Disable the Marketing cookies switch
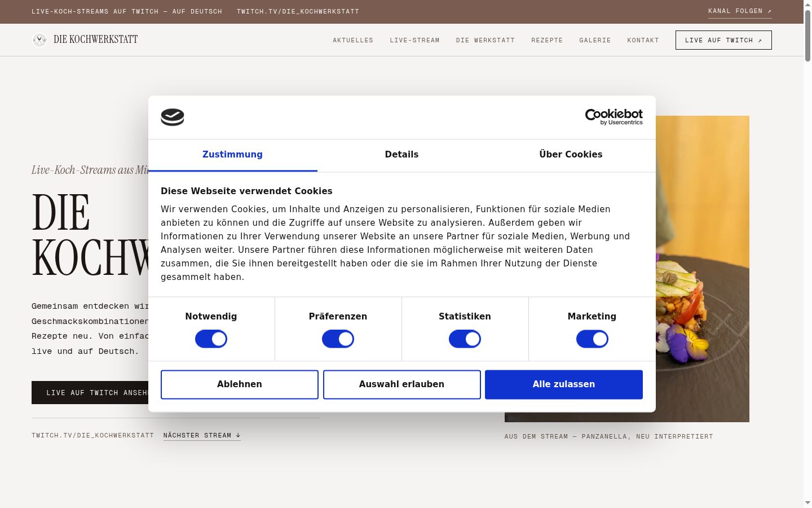The height and width of the screenshot is (508, 812). click(592, 339)
